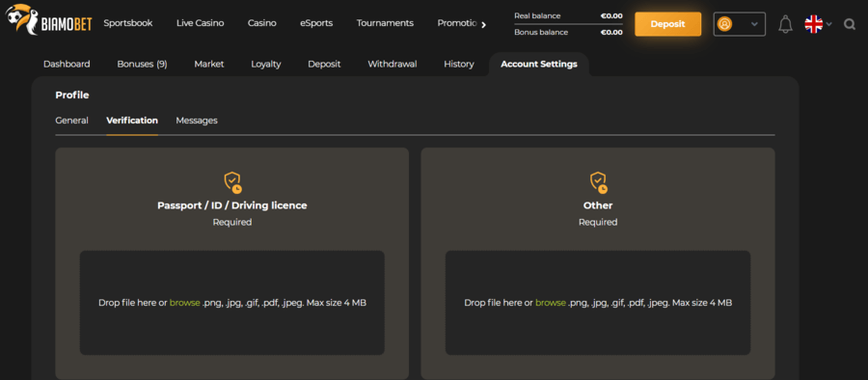Click the Real balance €0.00 amount
The height and width of the screenshot is (380, 868).
pyautogui.click(x=611, y=16)
